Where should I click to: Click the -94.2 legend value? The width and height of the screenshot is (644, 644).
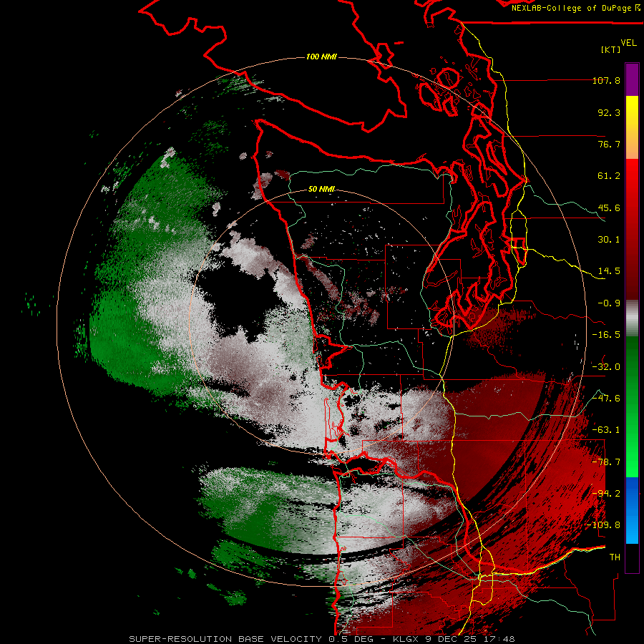[x=606, y=494]
